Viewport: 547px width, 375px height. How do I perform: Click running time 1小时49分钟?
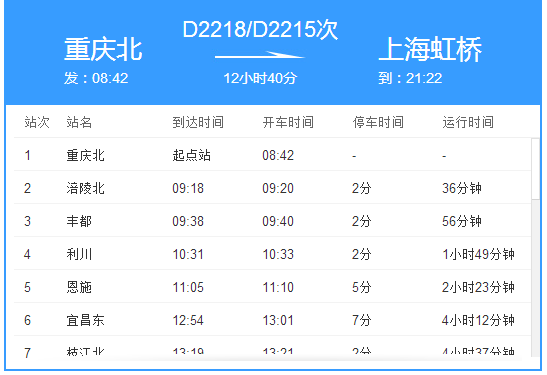pos(478,254)
